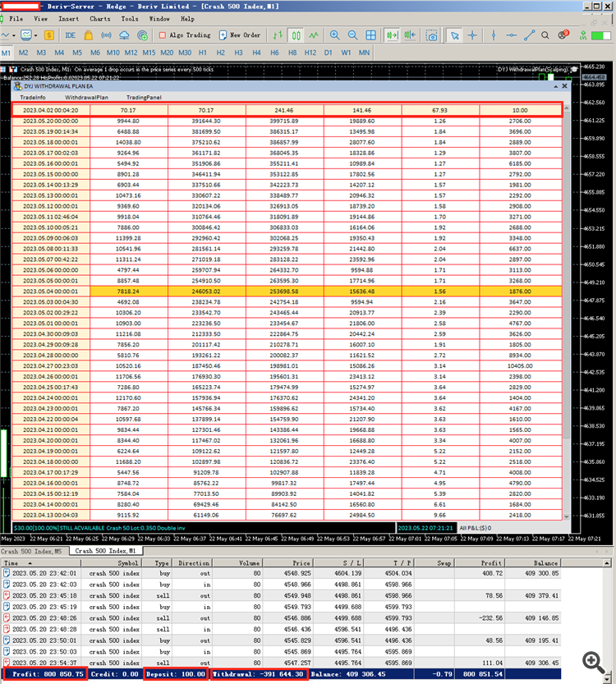The image size is (616, 684).
Task: Switch chart to bar chart view
Action: [x=278, y=35]
